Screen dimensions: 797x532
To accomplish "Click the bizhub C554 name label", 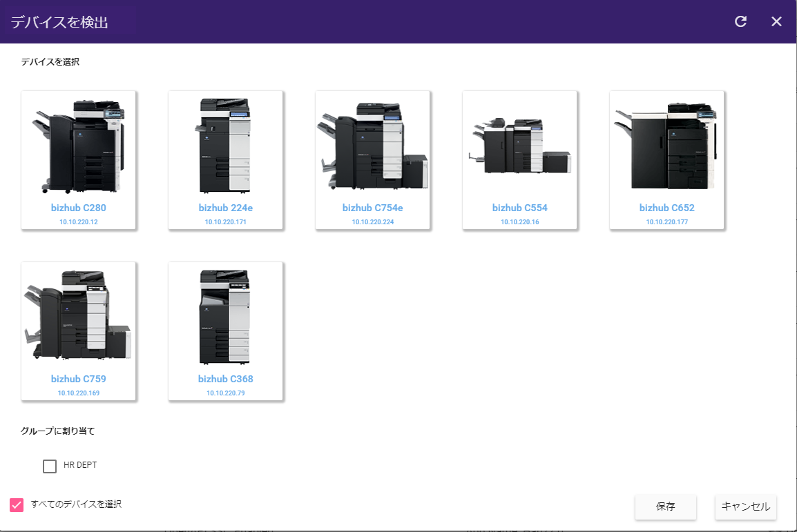I will [x=519, y=208].
